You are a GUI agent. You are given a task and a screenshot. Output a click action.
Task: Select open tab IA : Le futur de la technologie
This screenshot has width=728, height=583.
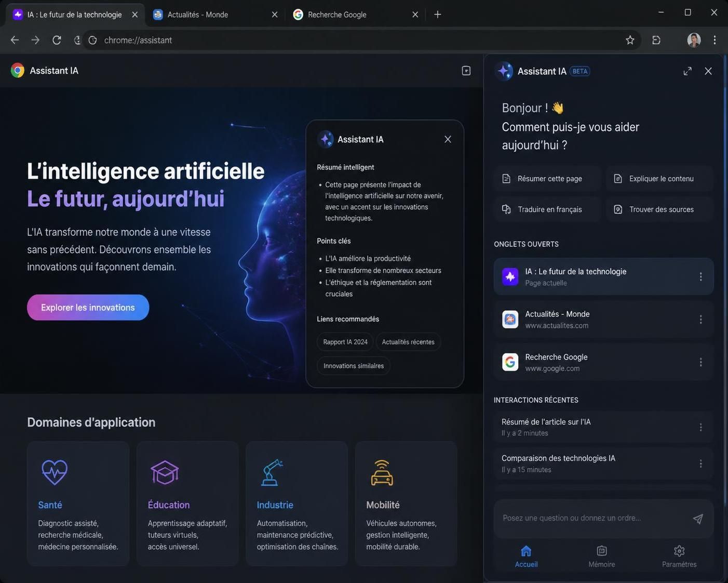pos(604,277)
